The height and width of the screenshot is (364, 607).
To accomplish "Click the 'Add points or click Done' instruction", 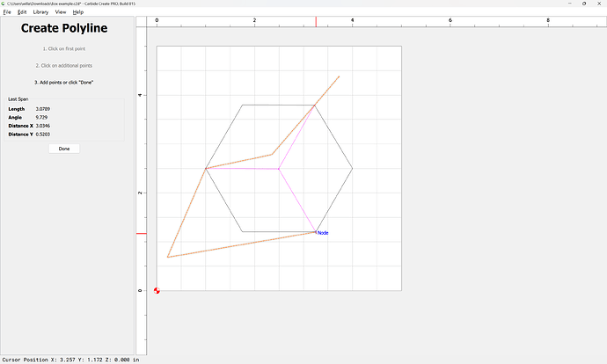I will click(x=64, y=83).
